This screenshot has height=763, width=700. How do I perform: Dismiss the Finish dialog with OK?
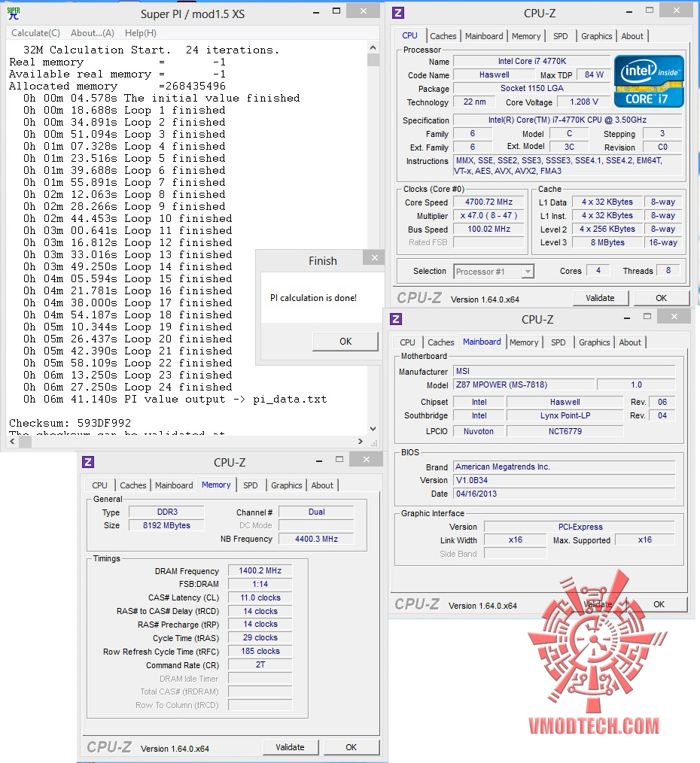(345, 341)
